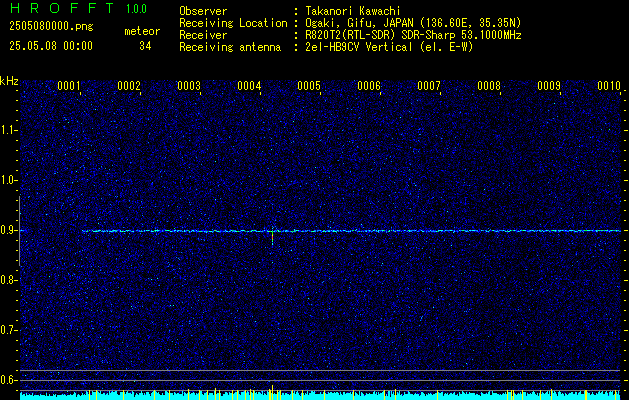The image size is (629, 400).
Task: Click time marker 0010
Action: (609, 86)
